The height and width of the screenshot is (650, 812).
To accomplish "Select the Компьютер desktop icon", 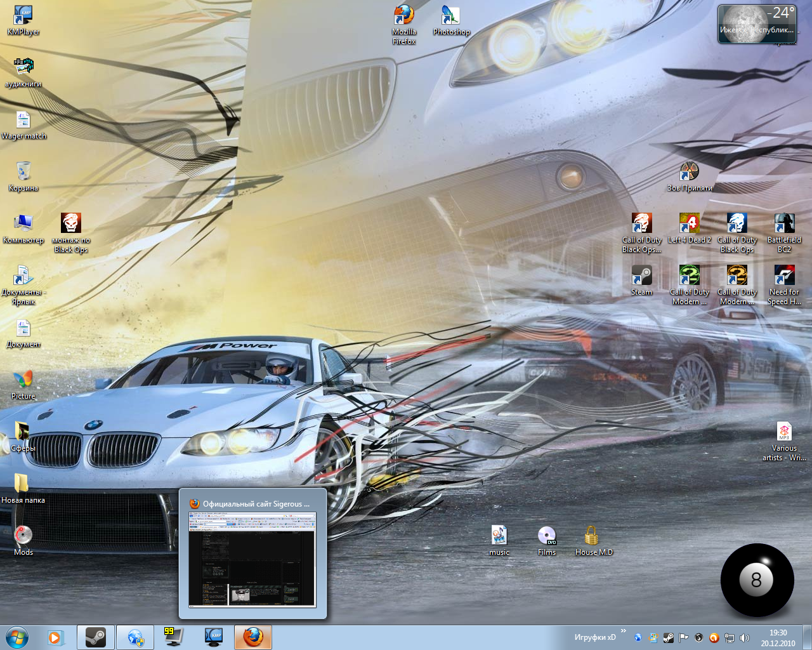I will point(23,228).
